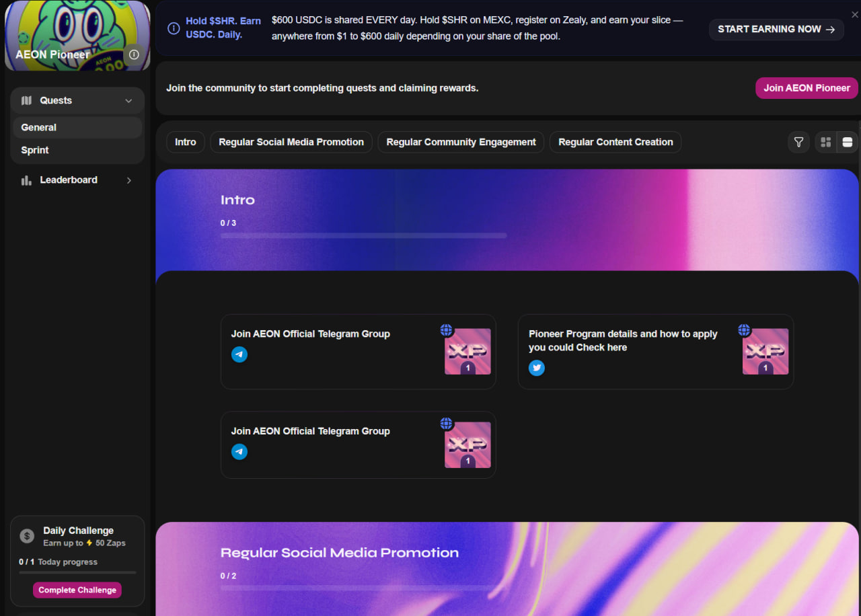861x616 pixels.
Task: Open the filter funnel icon
Action: click(x=798, y=142)
